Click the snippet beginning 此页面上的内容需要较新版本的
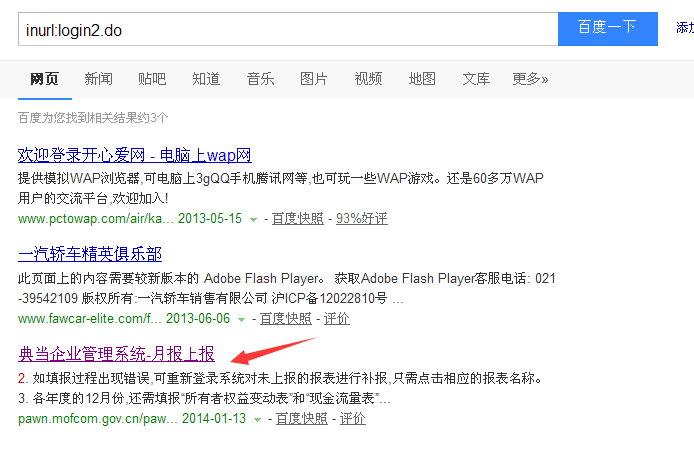694x452 pixels. pyautogui.click(x=286, y=288)
